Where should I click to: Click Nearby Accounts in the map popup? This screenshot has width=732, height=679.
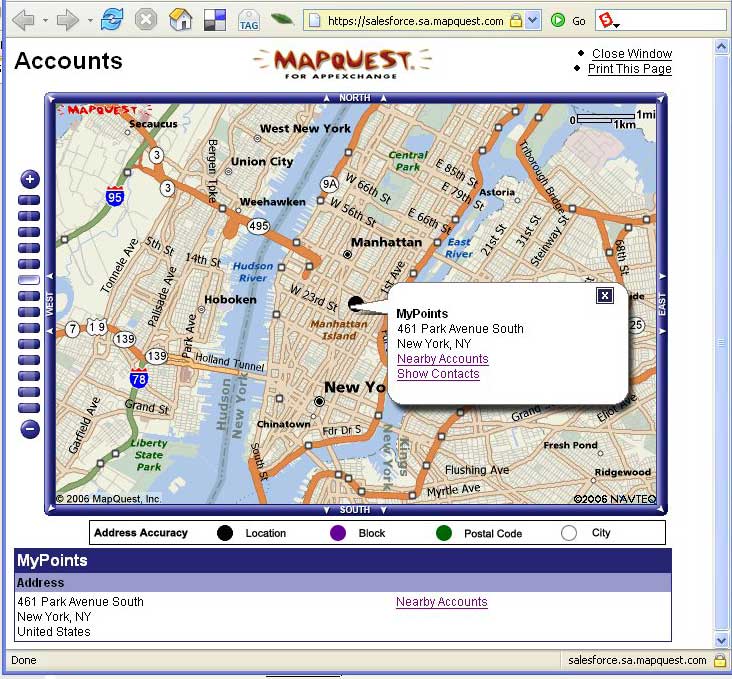coord(443,359)
